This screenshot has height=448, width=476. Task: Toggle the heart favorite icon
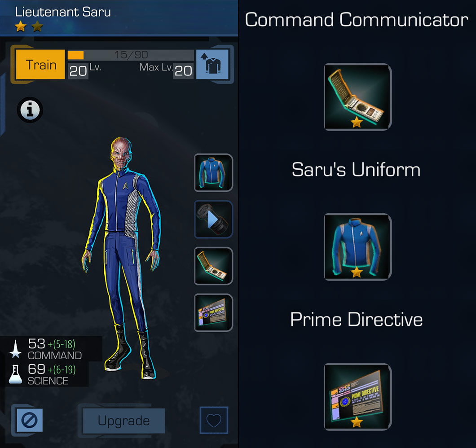click(x=214, y=420)
